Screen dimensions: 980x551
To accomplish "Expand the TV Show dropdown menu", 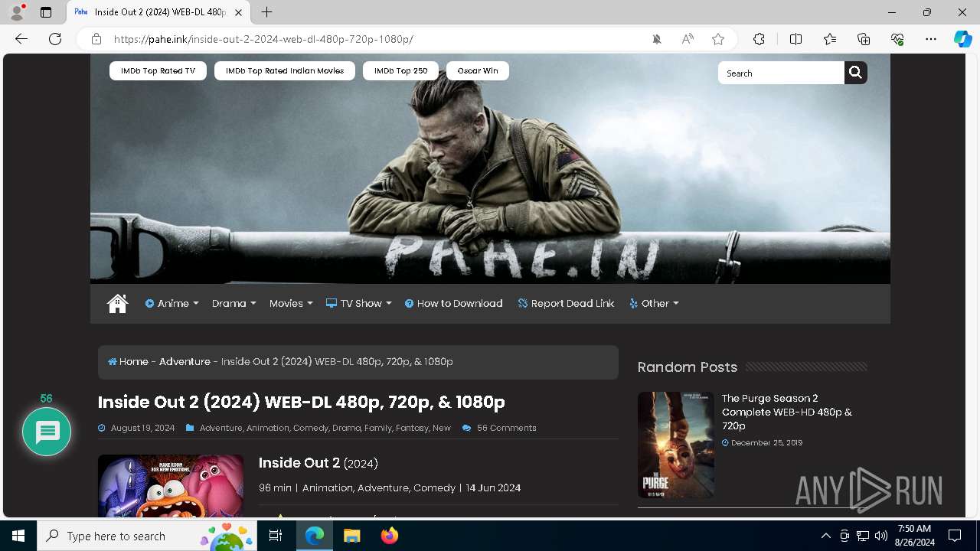I will pos(359,304).
